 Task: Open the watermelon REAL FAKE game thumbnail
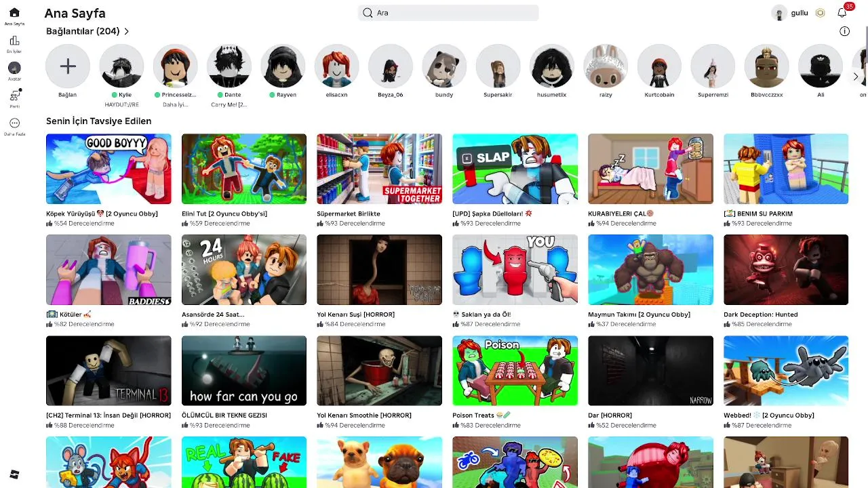pos(244,462)
